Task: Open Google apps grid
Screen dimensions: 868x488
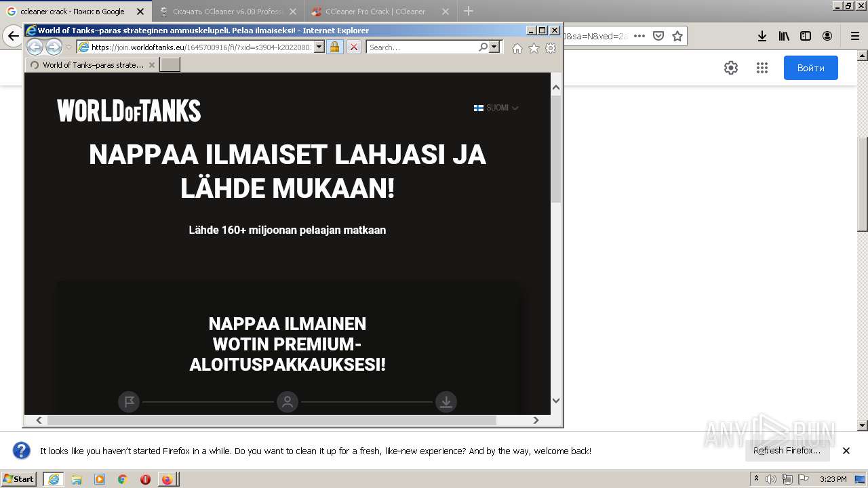Action: coord(762,68)
